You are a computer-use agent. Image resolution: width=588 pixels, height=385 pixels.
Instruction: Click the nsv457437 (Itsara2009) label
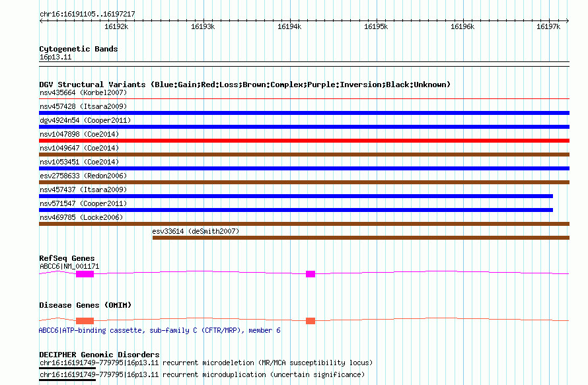tap(83, 190)
